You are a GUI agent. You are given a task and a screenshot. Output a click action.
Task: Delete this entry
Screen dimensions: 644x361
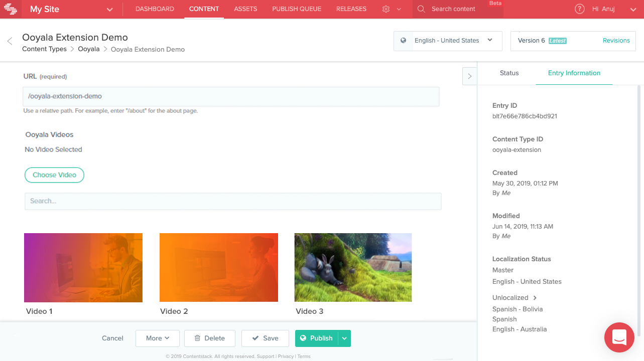210,338
